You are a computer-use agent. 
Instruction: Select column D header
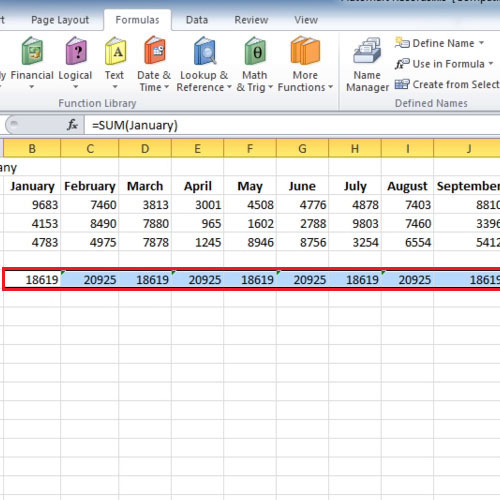point(145,148)
